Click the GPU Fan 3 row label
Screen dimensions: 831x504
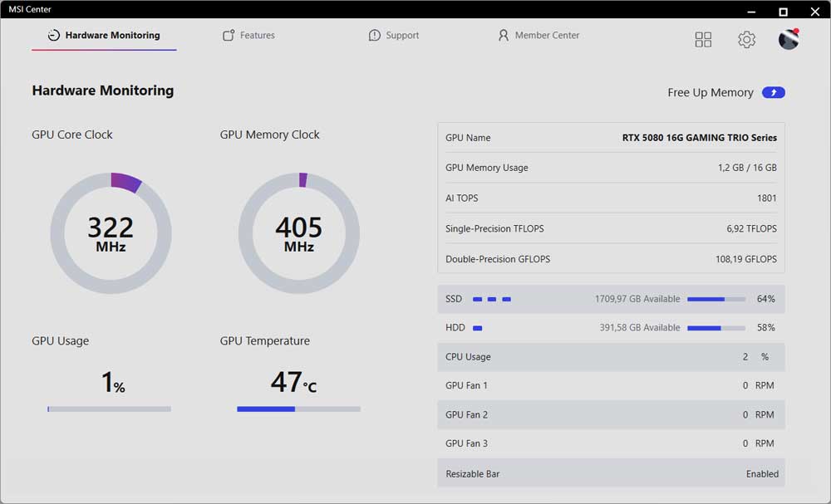click(466, 443)
